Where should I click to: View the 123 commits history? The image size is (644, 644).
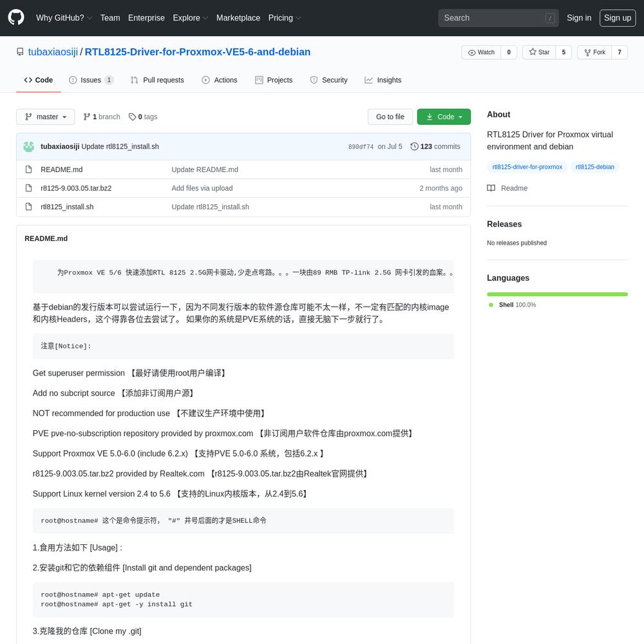pyautogui.click(x=435, y=146)
